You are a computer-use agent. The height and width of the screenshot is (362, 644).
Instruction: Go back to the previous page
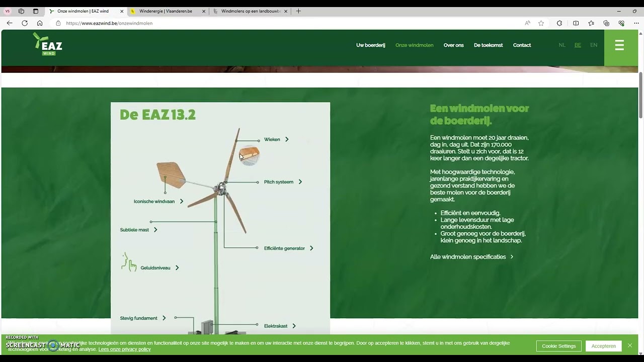coord(10,23)
